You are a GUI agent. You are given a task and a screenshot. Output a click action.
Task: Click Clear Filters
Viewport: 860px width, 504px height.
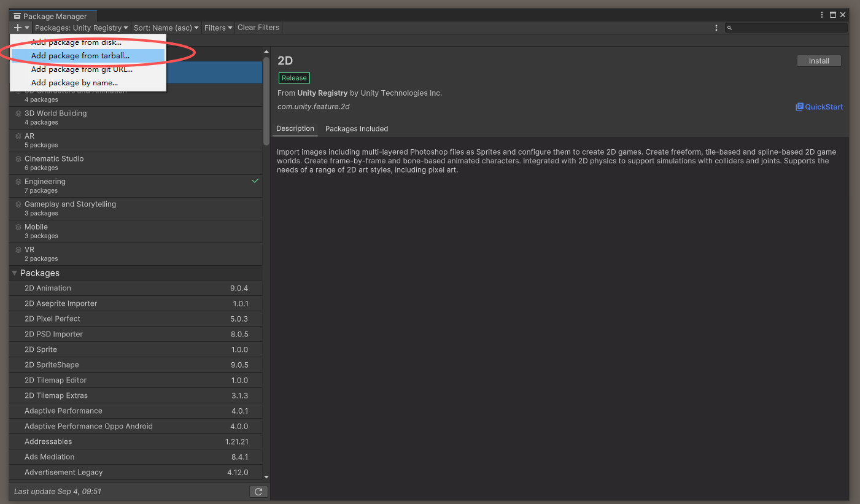[258, 27]
